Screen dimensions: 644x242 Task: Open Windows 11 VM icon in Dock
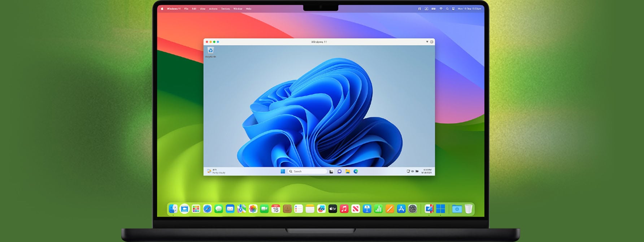(x=440, y=209)
